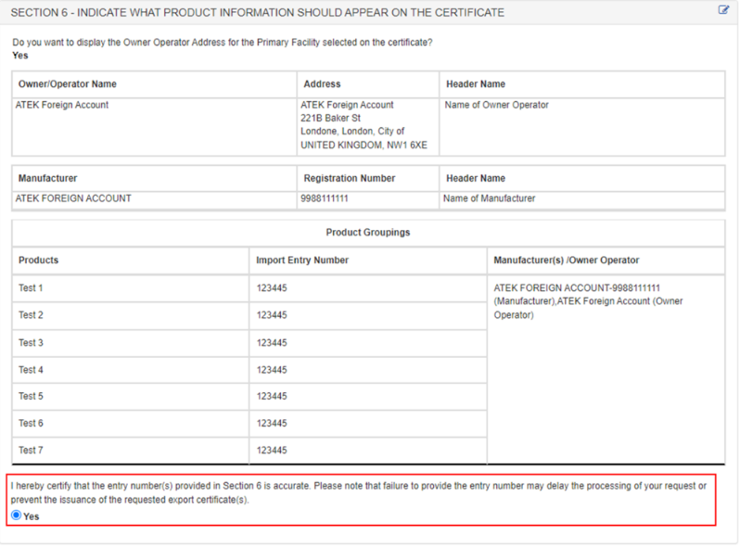
Task: Click the edit icon in Section 6 header
Action: click(x=723, y=11)
